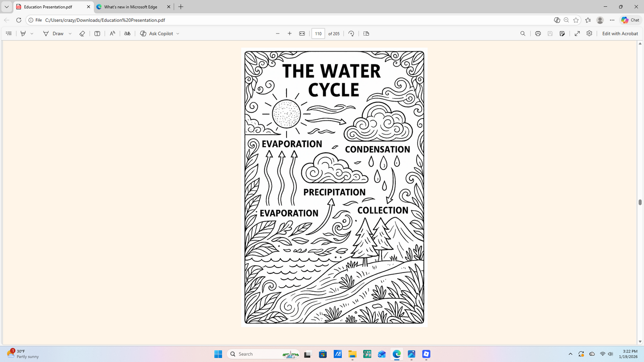Open Microsoft Store from taskbar
The image size is (644, 362).
pyautogui.click(x=323, y=354)
